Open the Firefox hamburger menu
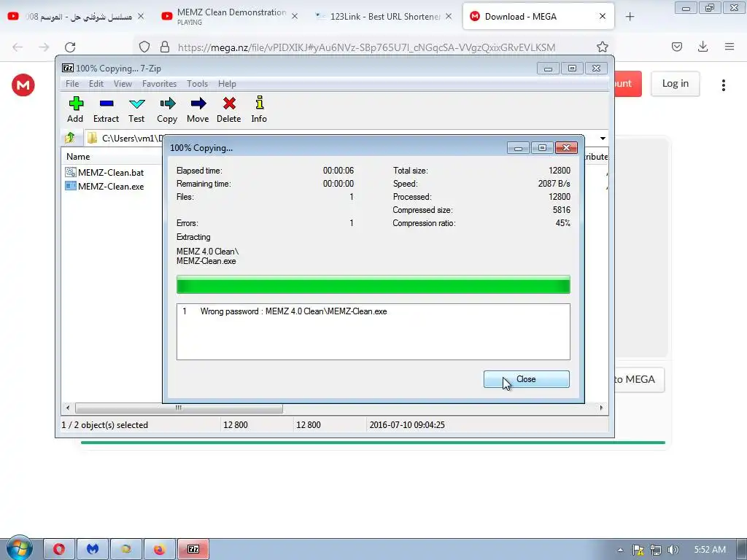Screen dimensions: 747x560 tap(729, 47)
